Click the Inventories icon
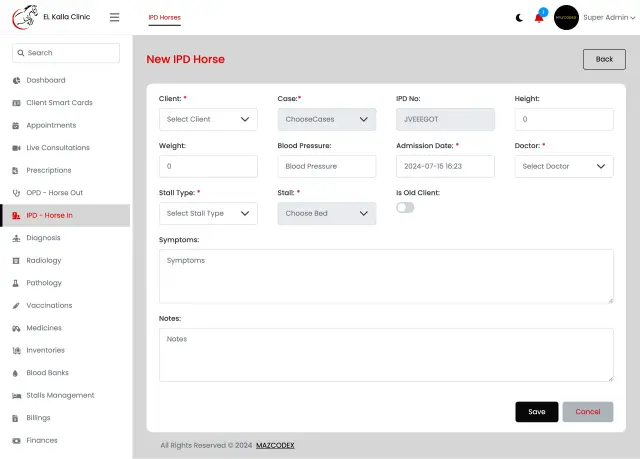Screen dimensions: 640x459 pyautogui.click(x=16, y=350)
